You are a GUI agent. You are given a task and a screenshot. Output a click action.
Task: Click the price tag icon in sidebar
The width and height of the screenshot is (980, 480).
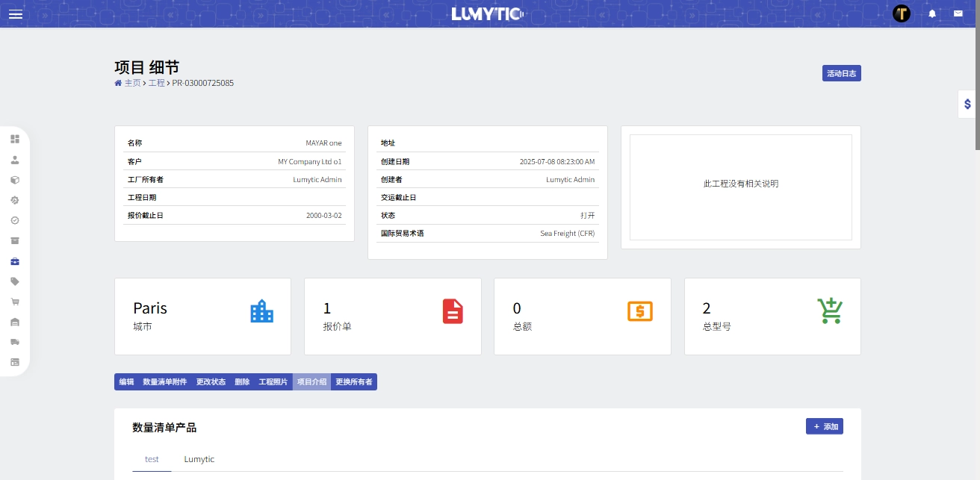point(15,281)
